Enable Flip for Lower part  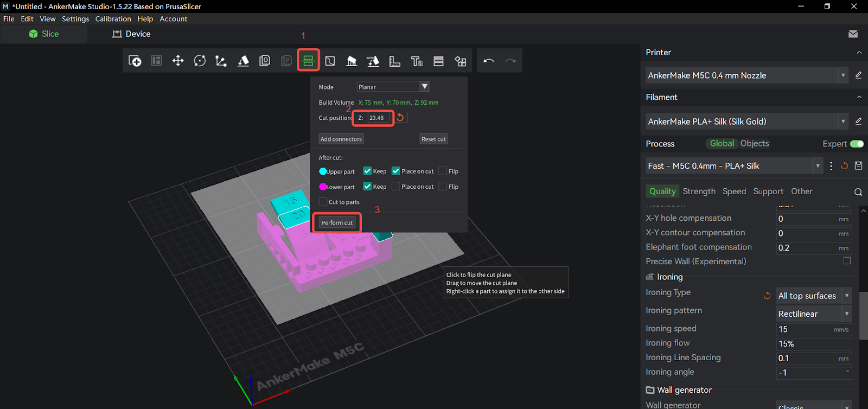point(443,186)
